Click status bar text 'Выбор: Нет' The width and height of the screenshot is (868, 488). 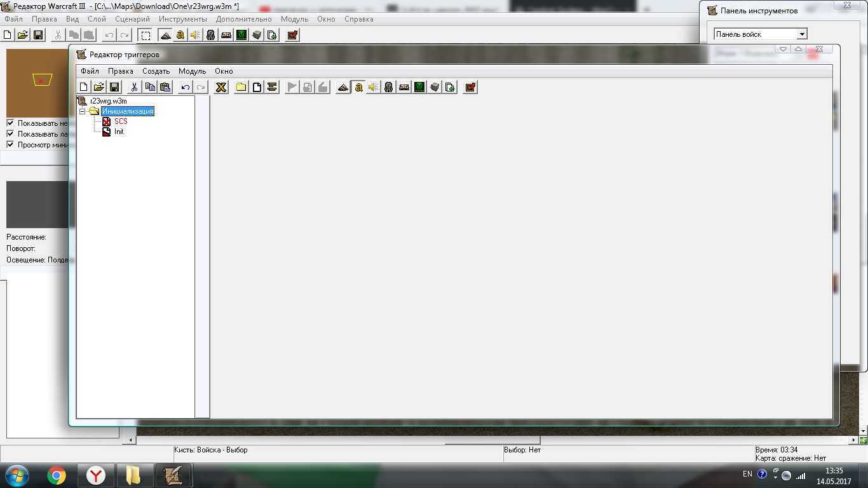[x=522, y=450]
